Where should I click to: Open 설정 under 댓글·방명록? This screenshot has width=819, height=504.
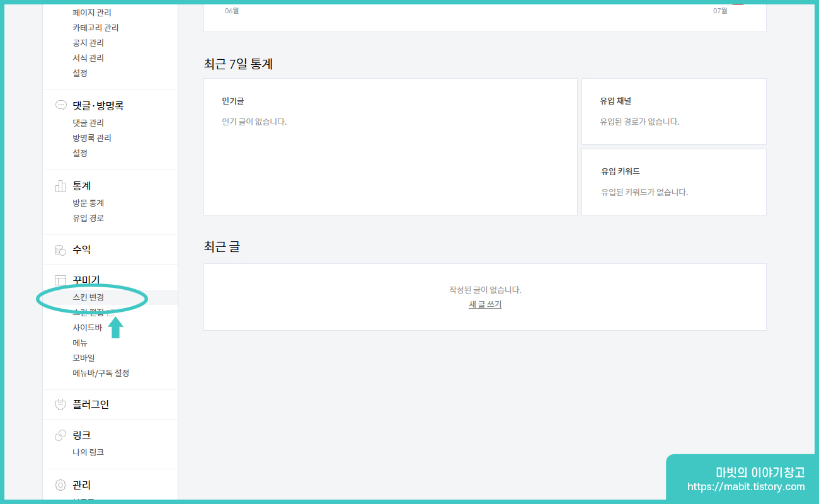tap(80, 153)
